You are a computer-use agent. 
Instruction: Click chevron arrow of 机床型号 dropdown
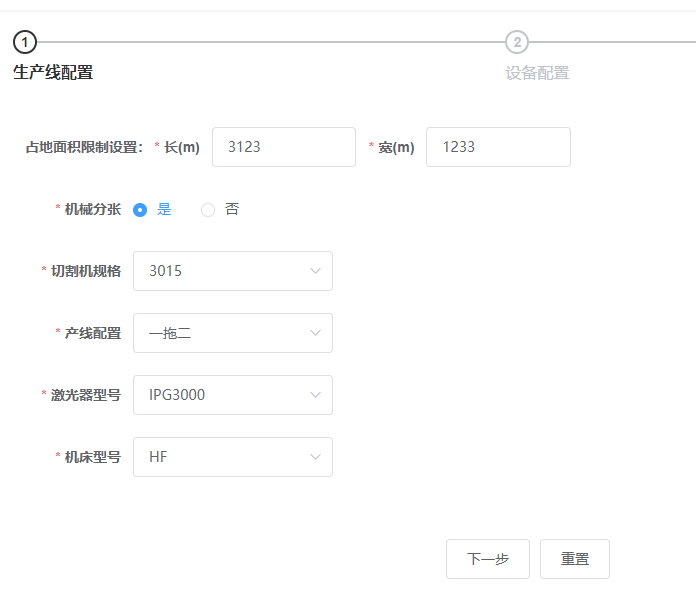coord(315,457)
